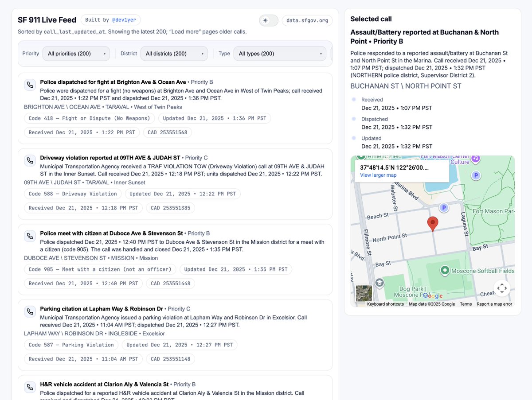Open map Keyboard shortcuts
This screenshot has width=532, height=400.
click(x=385, y=304)
